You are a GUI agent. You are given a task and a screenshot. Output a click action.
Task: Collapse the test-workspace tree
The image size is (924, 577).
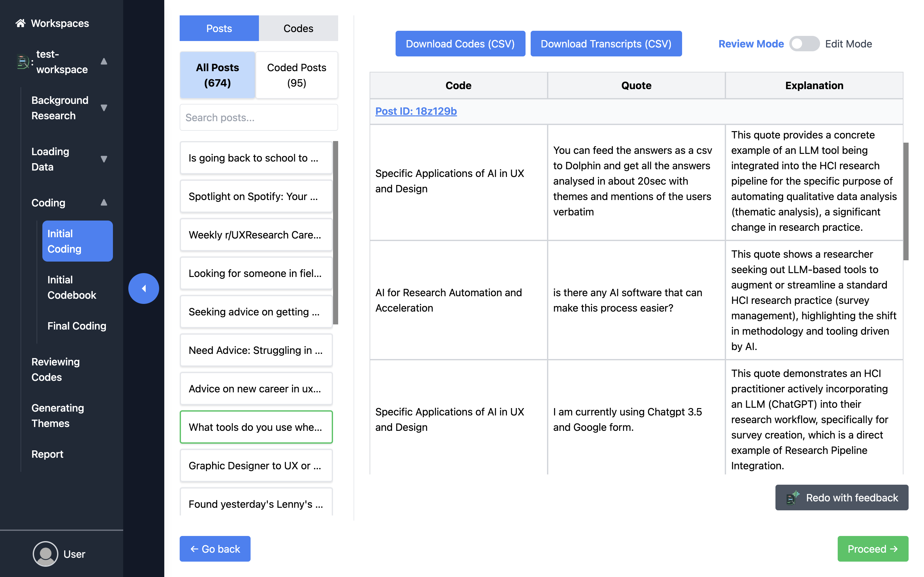pyautogui.click(x=104, y=62)
